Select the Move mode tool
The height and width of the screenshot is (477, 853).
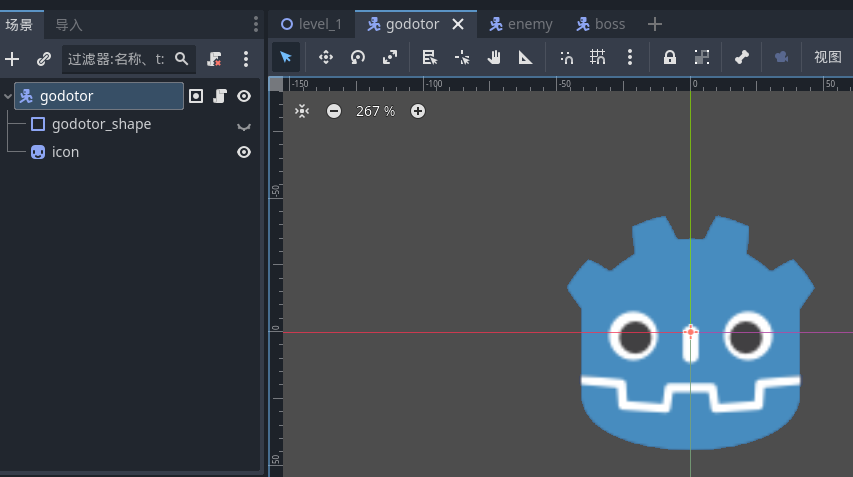[x=325, y=58]
